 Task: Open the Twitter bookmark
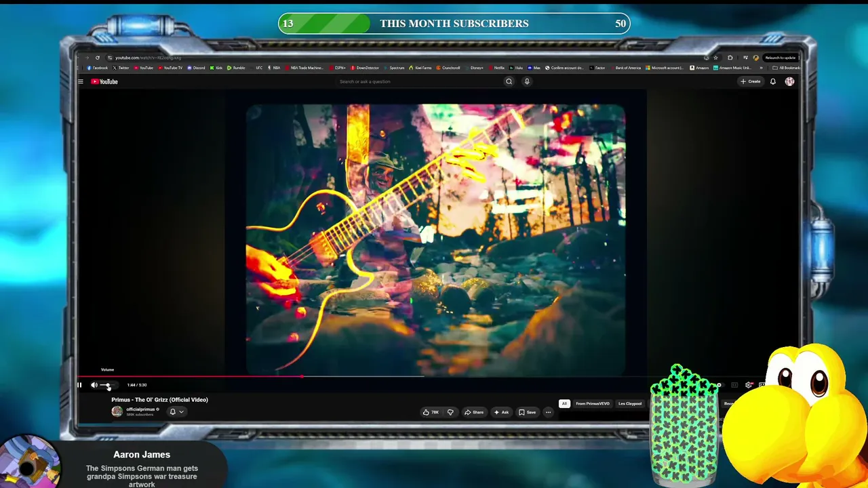click(121, 68)
